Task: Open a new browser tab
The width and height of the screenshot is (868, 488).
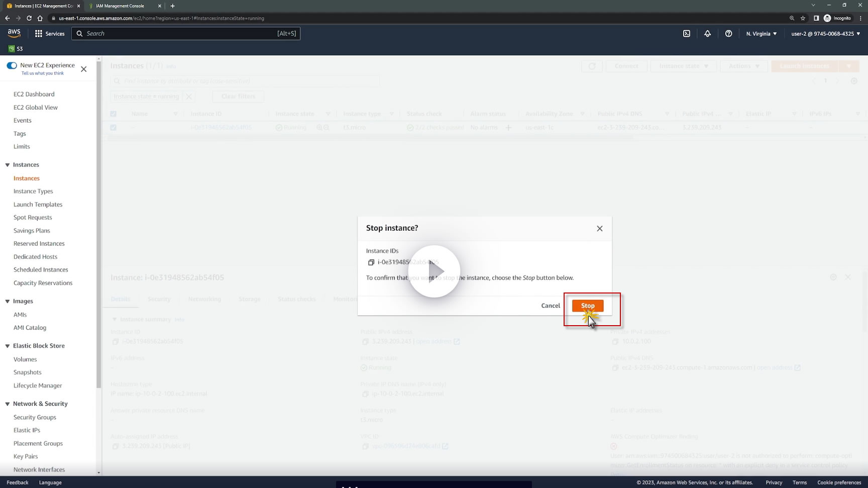Action: [x=172, y=6]
